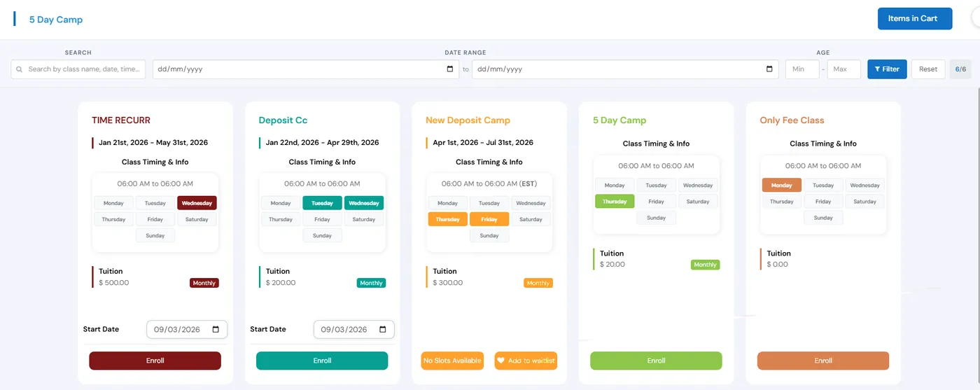Enroll in TIME RECURR class
Image resolution: width=980 pixels, height=390 pixels.
pyautogui.click(x=155, y=361)
